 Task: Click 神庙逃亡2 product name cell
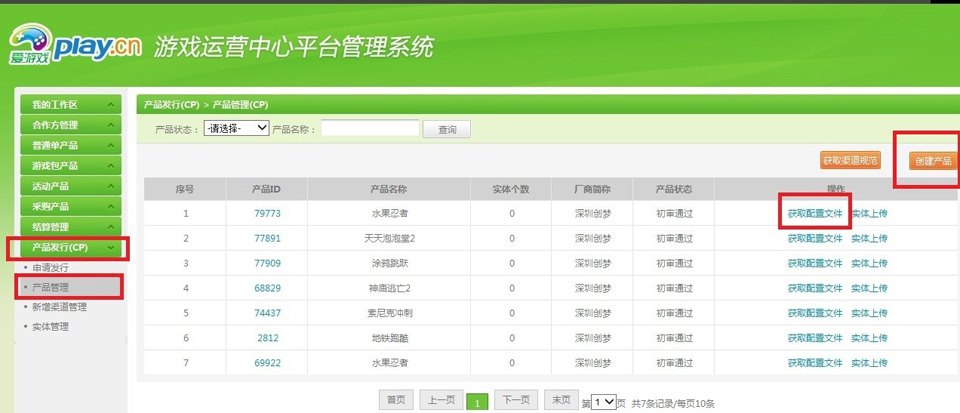389,288
